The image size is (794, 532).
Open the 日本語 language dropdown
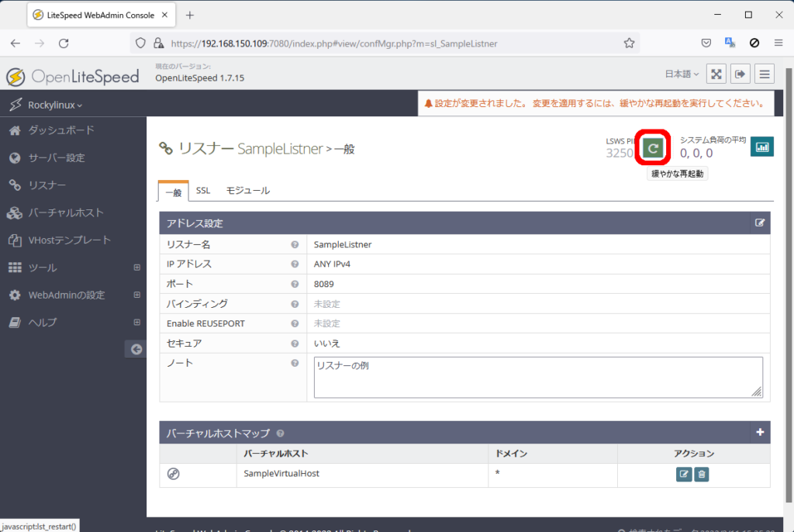click(682, 74)
